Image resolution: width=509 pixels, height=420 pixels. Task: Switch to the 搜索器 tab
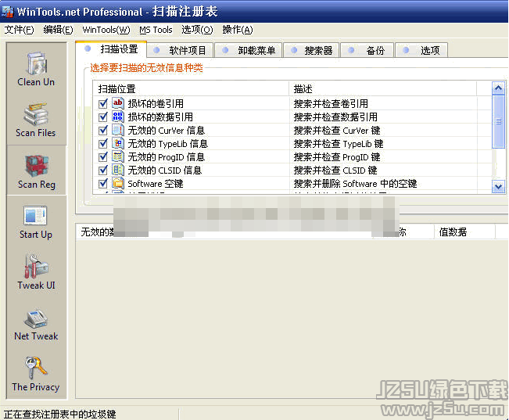(311, 50)
